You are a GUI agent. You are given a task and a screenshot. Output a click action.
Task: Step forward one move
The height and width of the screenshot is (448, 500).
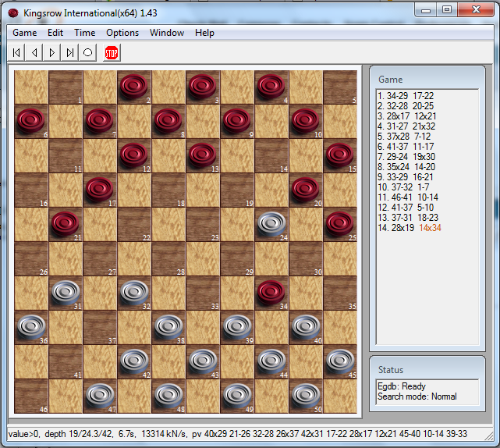pyautogui.click(x=52, y=52)
